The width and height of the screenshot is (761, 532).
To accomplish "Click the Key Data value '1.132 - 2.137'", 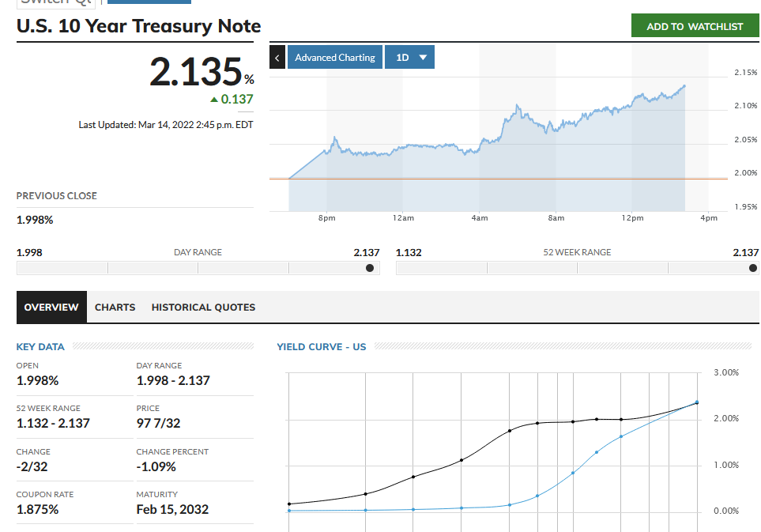I will [53, 423].
